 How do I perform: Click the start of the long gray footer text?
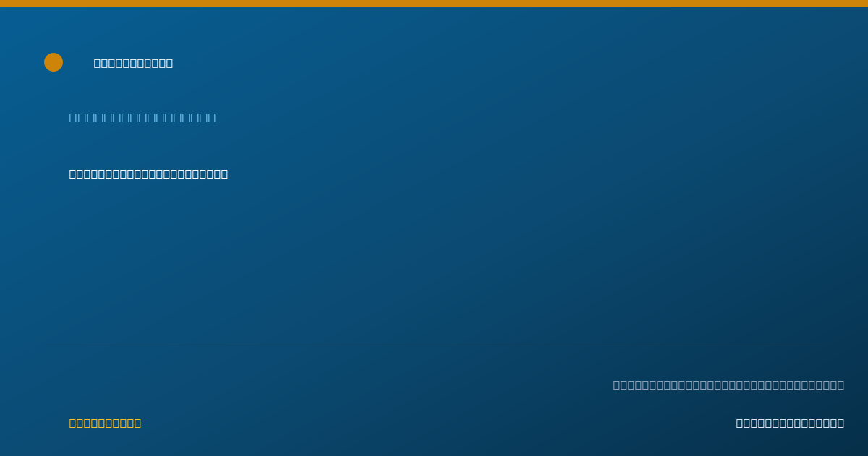pyautogui.click(x=617, y=385)
